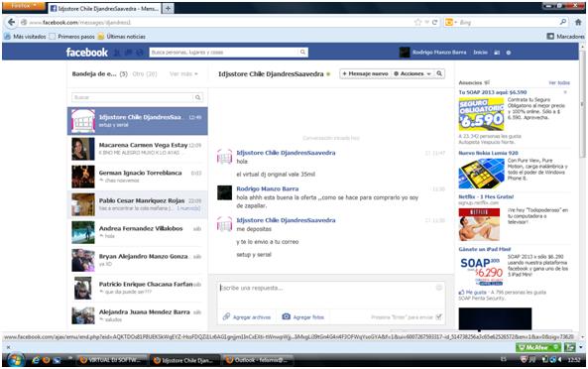Click inbox search magnifier icon
The image size is (588, 369).
point(197,97)
